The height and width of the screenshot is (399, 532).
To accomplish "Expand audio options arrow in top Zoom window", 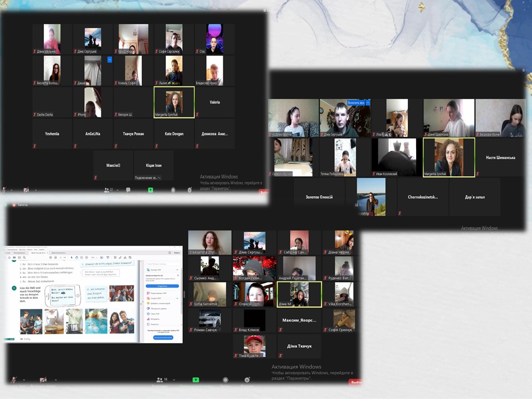I will (x=12, y=190).
